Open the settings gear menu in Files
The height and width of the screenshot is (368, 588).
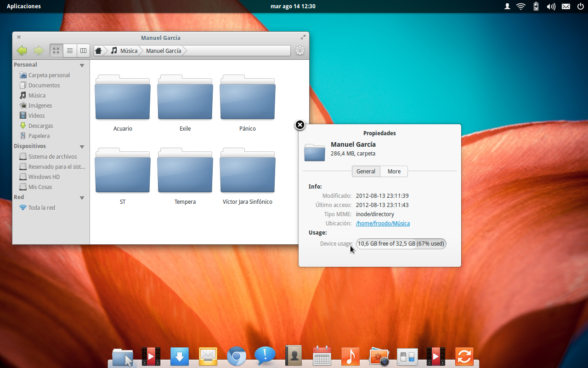click(x=300, y=51)
